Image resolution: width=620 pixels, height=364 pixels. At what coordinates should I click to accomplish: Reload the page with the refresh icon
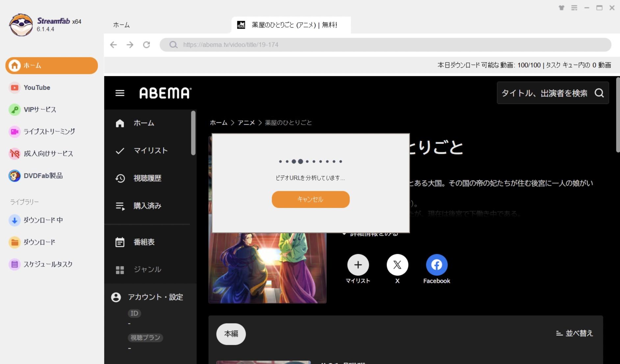pos(146,45)
